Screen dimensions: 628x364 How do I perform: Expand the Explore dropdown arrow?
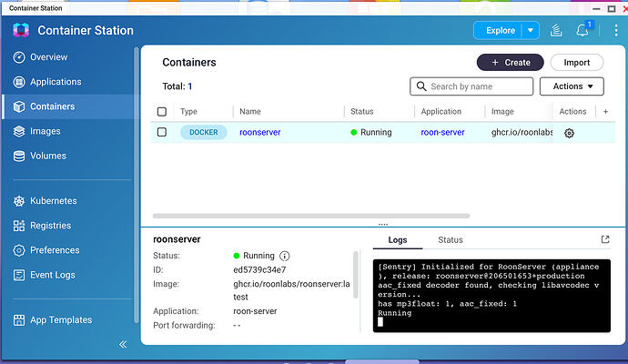(531, 30)
